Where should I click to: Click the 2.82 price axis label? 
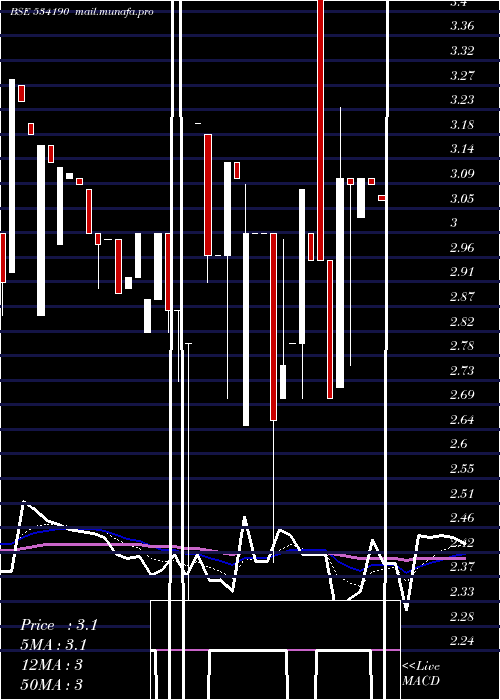point(462,321)
